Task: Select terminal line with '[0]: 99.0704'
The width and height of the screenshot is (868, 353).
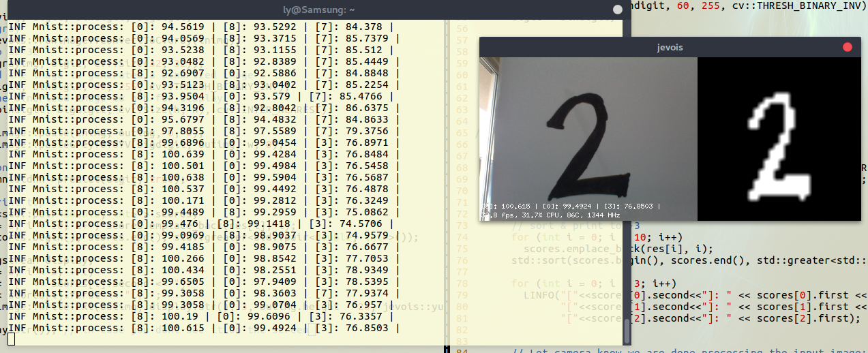Action: (200, 305)
